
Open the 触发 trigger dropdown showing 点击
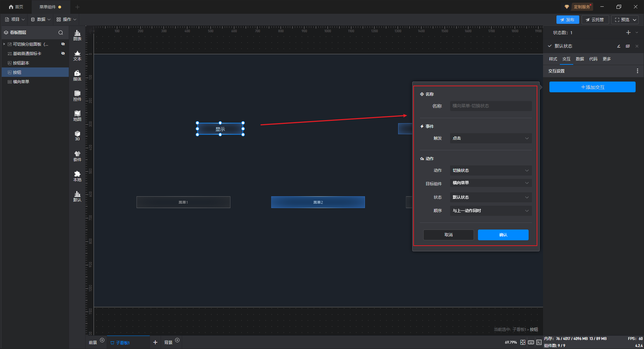[x=490, y=138]
